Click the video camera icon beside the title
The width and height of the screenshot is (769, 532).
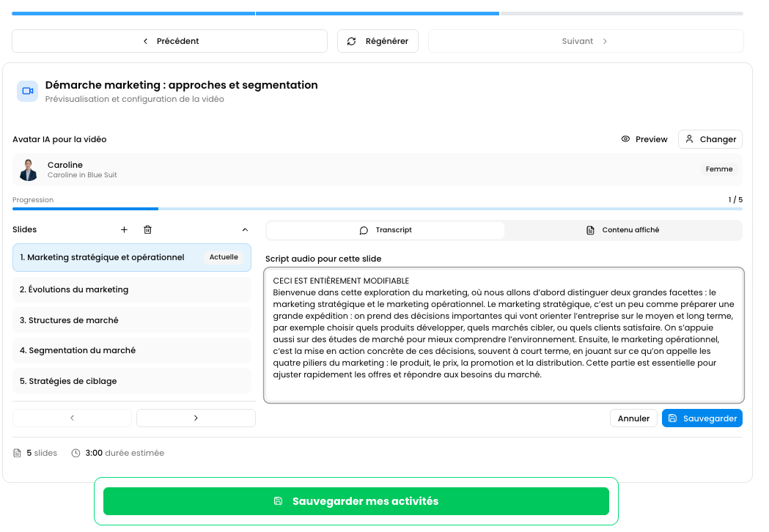[28, 91]
